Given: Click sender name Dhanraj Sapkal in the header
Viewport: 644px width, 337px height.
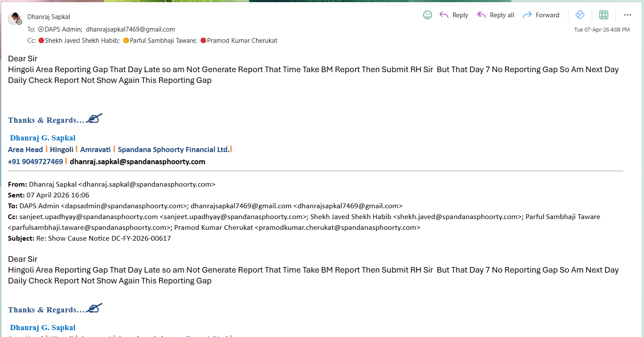Looking at the screenshot, I should click(x=49, y=17).
